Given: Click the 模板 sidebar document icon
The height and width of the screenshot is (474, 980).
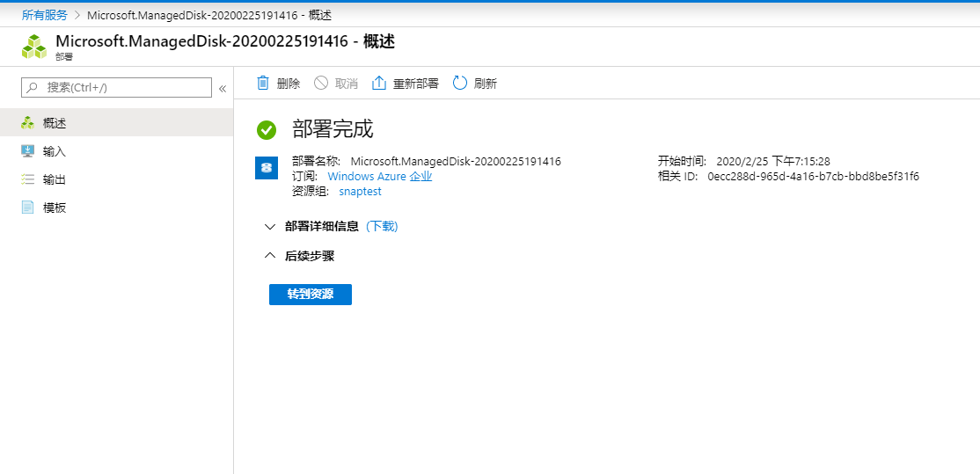Looking at the screenshot, I should pos(27,208).
